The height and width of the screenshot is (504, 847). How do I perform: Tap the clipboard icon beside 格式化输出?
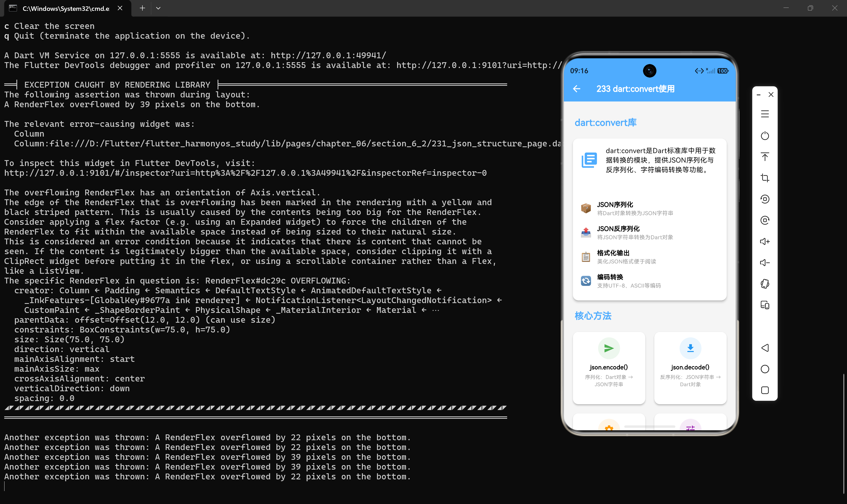(586, 257)
